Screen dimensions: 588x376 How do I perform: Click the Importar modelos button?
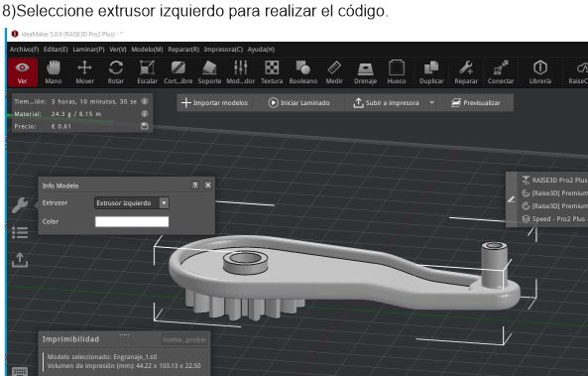coord(214,102)
